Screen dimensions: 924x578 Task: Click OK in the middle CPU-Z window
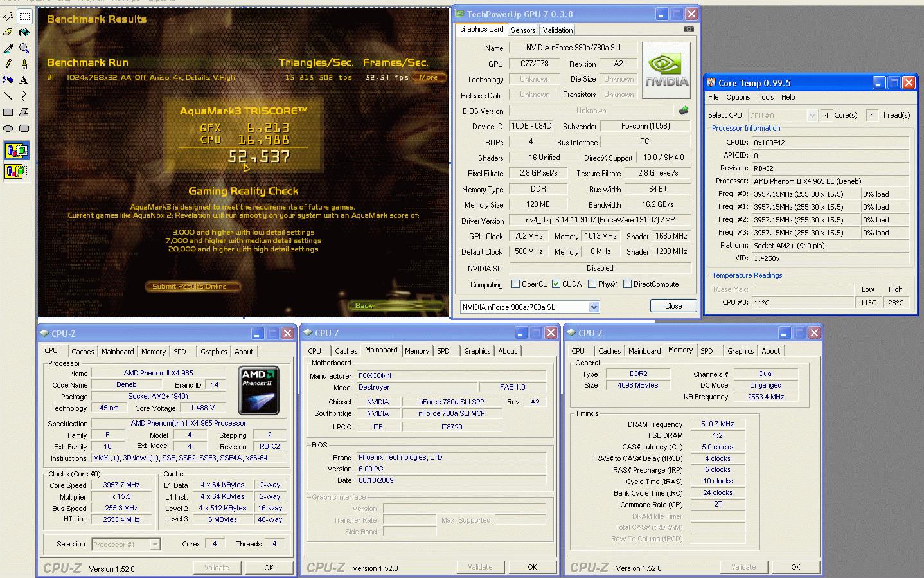[532, 567]
